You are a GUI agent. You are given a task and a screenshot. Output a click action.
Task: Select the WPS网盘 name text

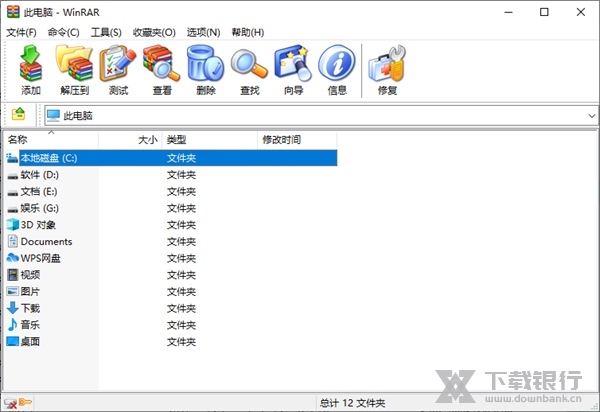41,258
